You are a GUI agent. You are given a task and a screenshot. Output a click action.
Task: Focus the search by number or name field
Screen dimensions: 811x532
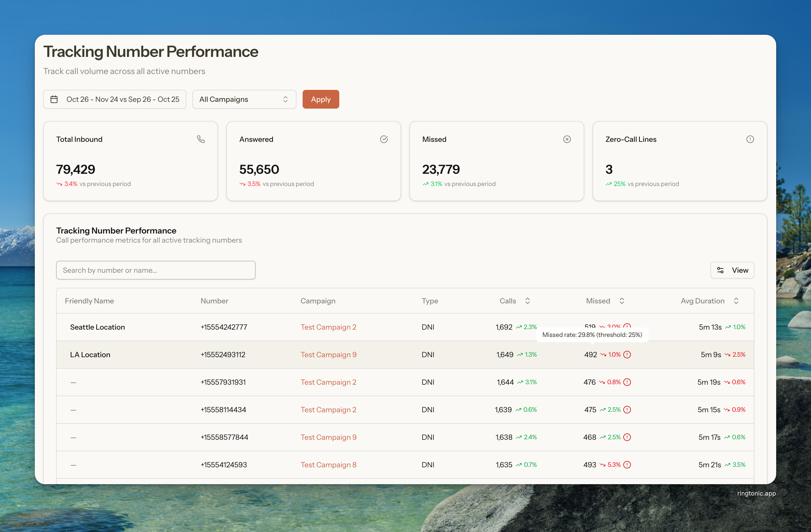pos(156,270)
